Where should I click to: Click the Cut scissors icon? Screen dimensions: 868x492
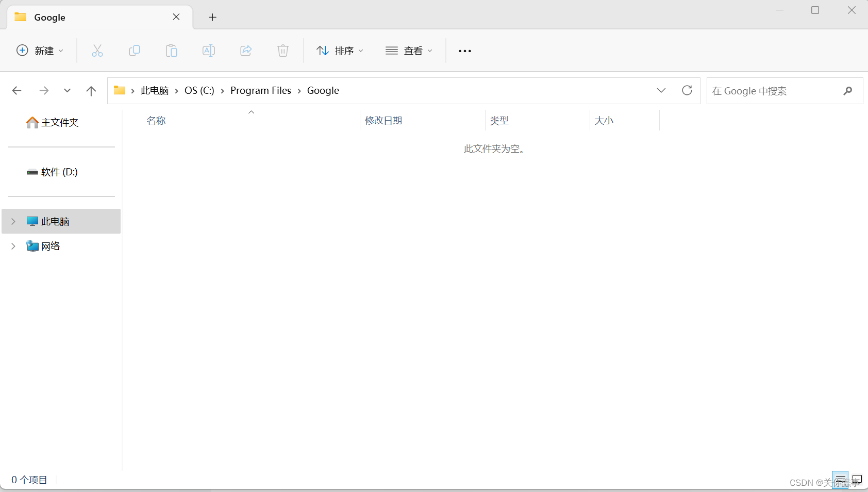[x=97, y=51]
